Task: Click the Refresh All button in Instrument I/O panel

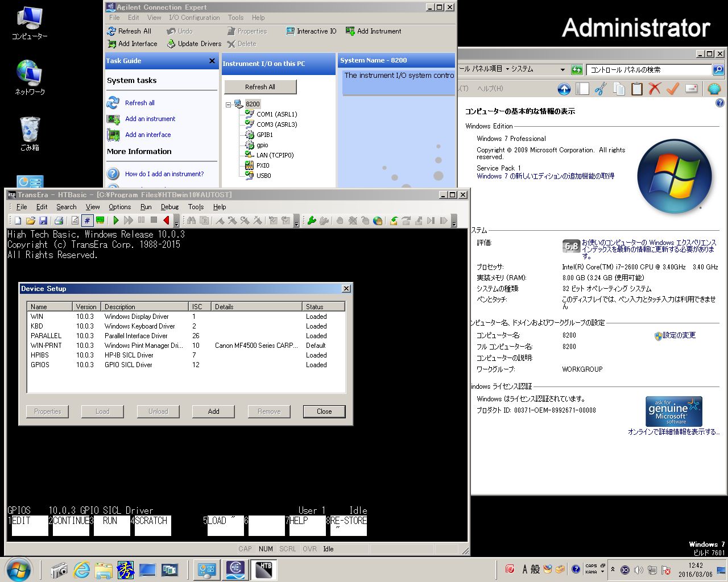Action: [x=260, y=87]
